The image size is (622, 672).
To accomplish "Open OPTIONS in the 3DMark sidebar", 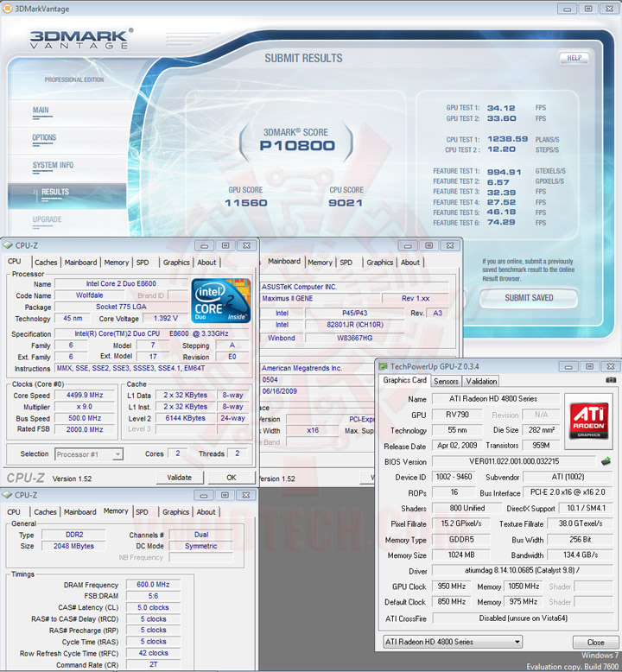I will [x=44, y=137].
